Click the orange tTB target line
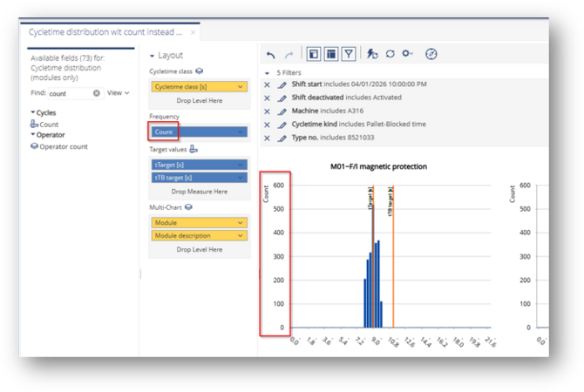This screenshot has height=392, width=584. (x=393, y=257)
